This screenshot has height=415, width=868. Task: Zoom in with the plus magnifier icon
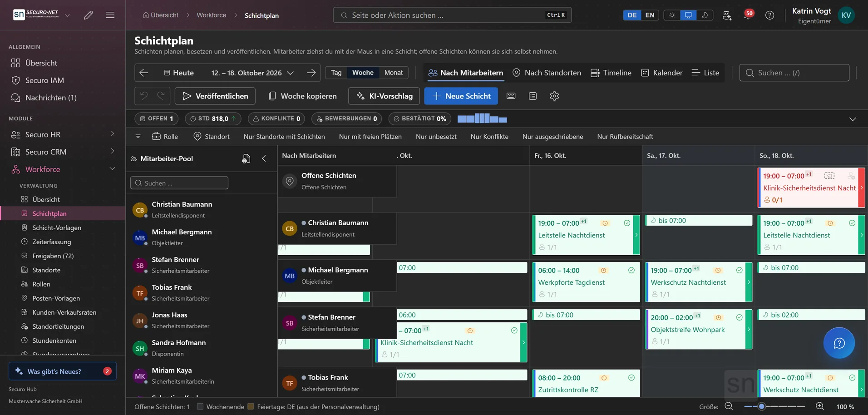[x=820, y=406]
